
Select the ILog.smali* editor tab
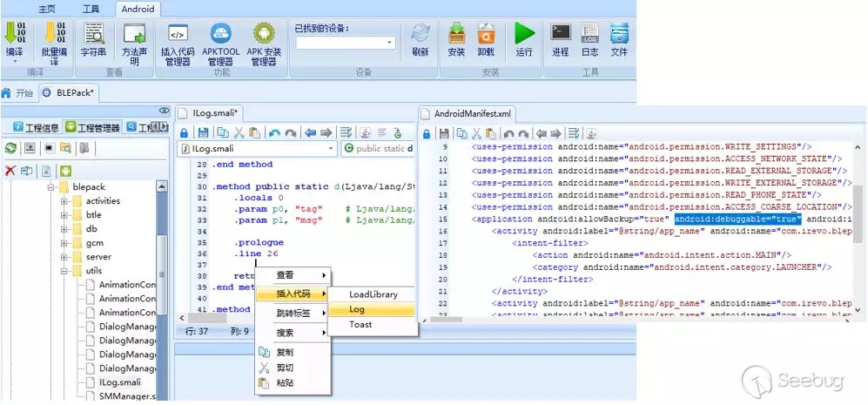(209, 113)
